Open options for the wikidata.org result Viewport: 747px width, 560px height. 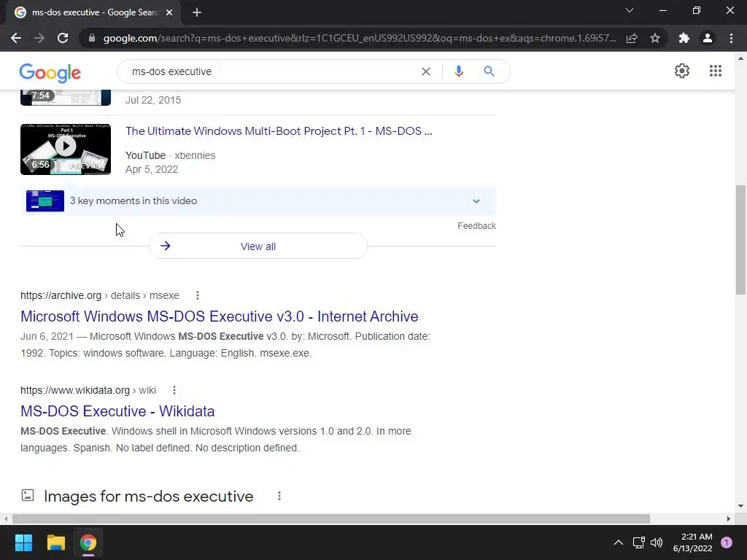[174, 391]
